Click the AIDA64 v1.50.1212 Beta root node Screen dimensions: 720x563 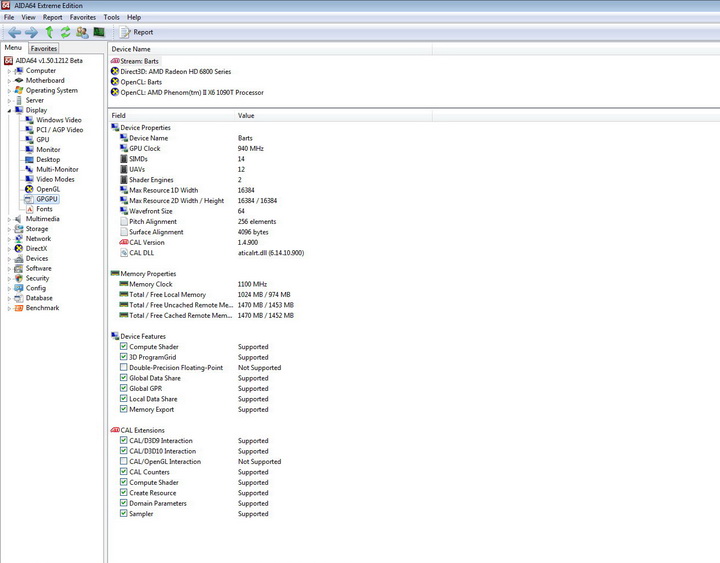pyautogui.click(x=44, y=61)
